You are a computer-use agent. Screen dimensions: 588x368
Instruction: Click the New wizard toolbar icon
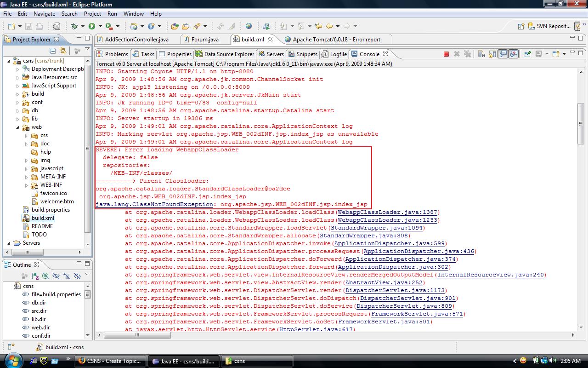11,26
